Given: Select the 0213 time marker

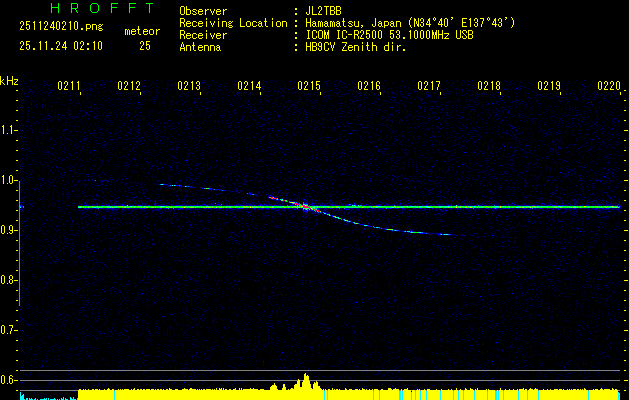Looking at the screenshot, I should (189, 87).
